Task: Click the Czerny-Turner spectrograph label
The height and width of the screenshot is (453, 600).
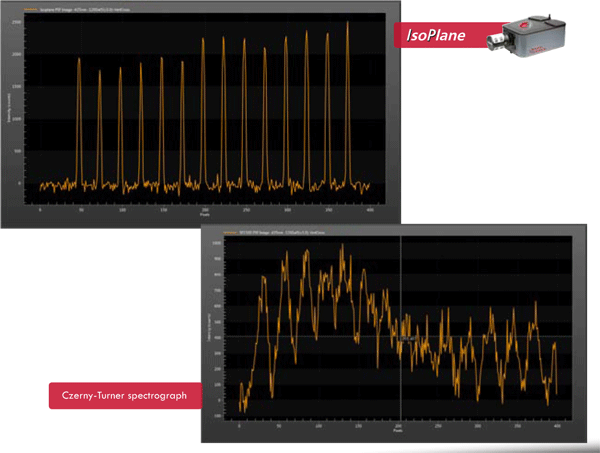Action: 124,395
